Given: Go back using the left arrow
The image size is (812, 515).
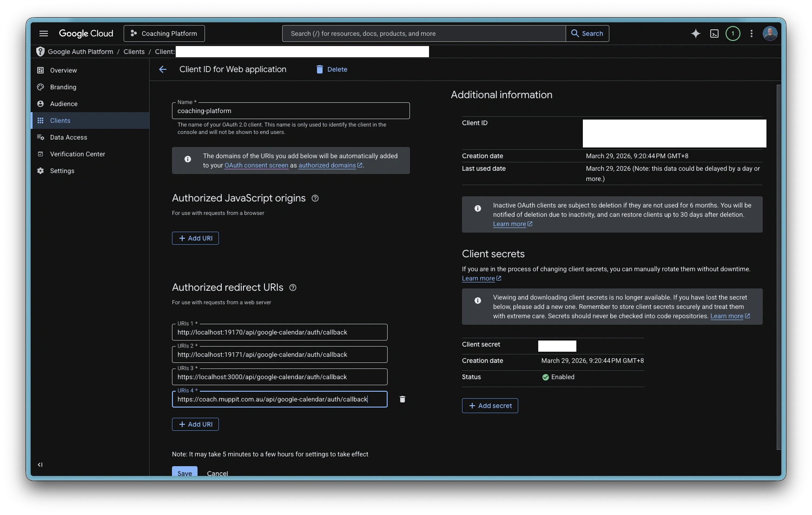Looking at the screenshot, I should pyautogui.click(x=163, y=69).
